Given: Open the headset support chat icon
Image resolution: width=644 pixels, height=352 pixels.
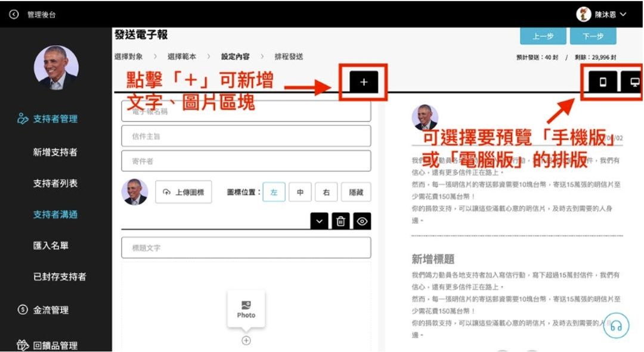Looking at the screenshot, I should point(616,326).
